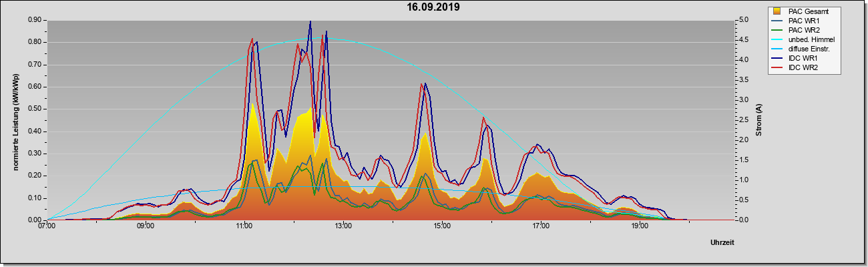The width and height of the screenshot is (868, 267).
Task: Select the IDC WR1 legend entry
Action: (800, 59)
